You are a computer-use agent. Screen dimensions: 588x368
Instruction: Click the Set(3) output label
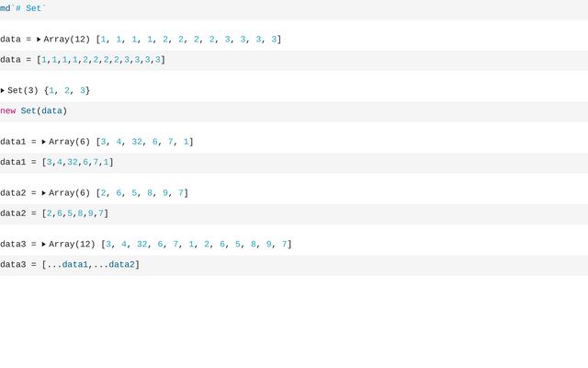click(x=23, y=91)
